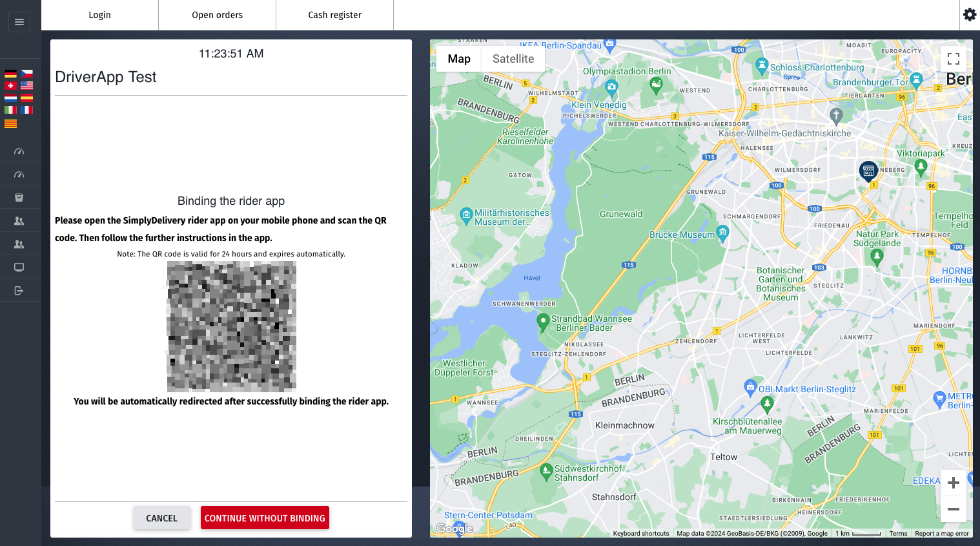980x546 pixels.
Task: Click the IKEA Berlin-Spandau shopping pin
Action: point(609,45)
